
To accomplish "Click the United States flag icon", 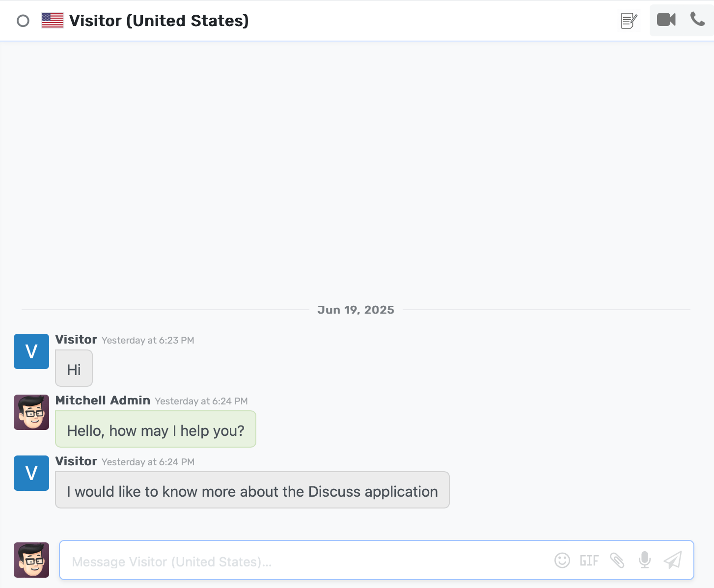I will (x=52, y=20).
